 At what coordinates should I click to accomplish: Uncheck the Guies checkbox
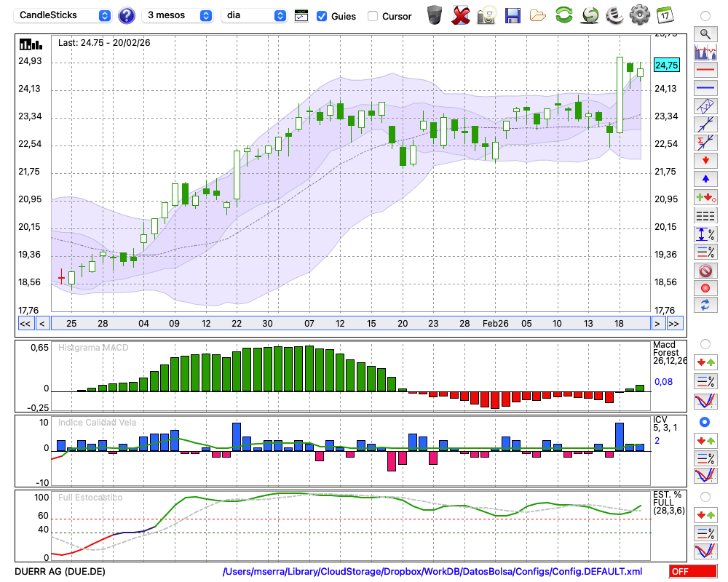(322, 16)
